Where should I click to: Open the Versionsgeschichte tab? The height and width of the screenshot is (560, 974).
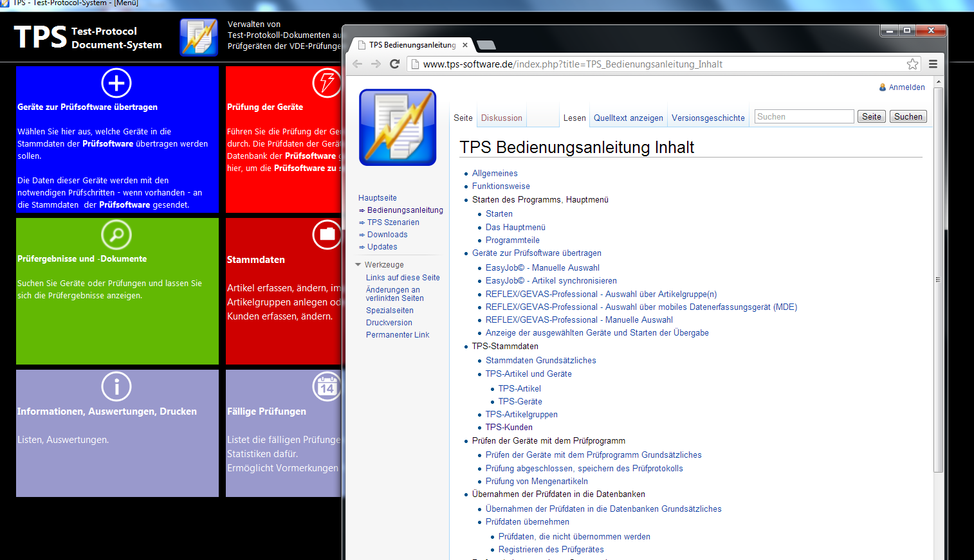708,118
